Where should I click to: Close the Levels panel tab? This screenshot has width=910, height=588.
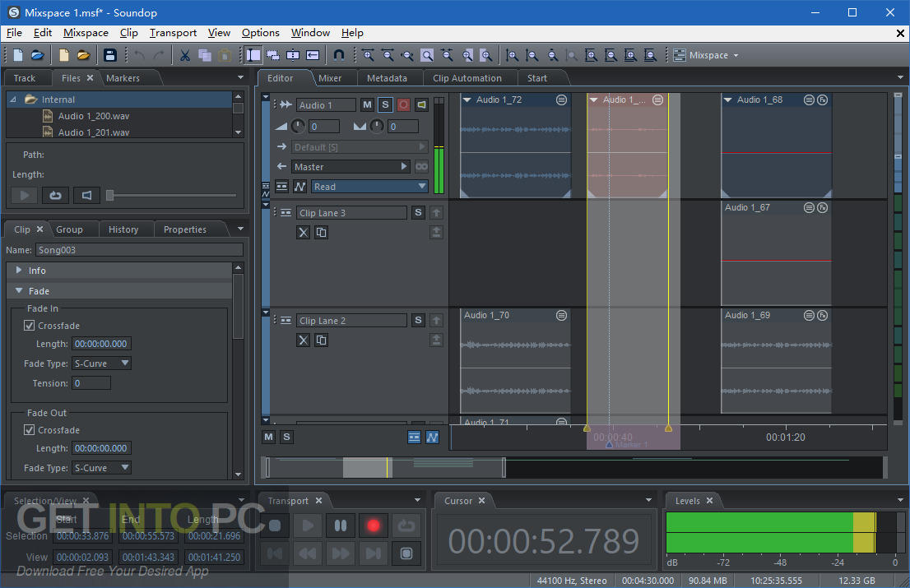point(709,501)
